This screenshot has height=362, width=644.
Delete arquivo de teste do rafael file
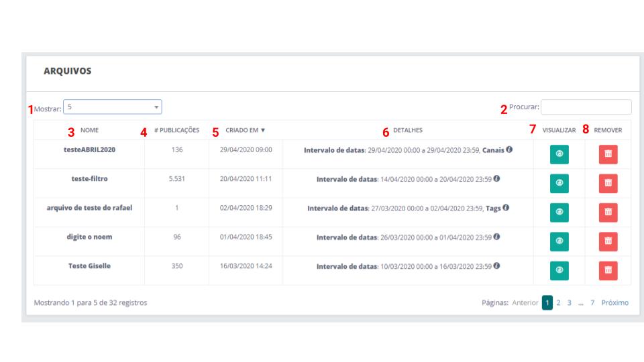[x=608, y=212]
